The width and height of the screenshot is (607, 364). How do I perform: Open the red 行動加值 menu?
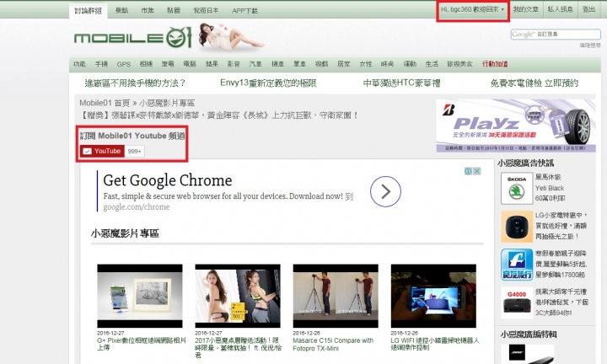pyautogui.click(x=495, y=64)
